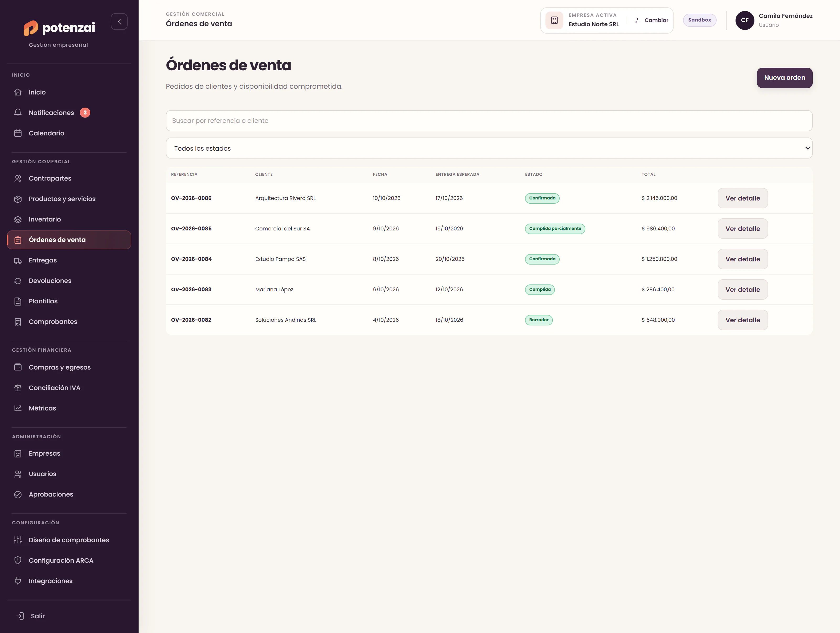This screenshot has width=840, height=633.
Task: Click the search by reference or client field
Action: click(489, 121)
